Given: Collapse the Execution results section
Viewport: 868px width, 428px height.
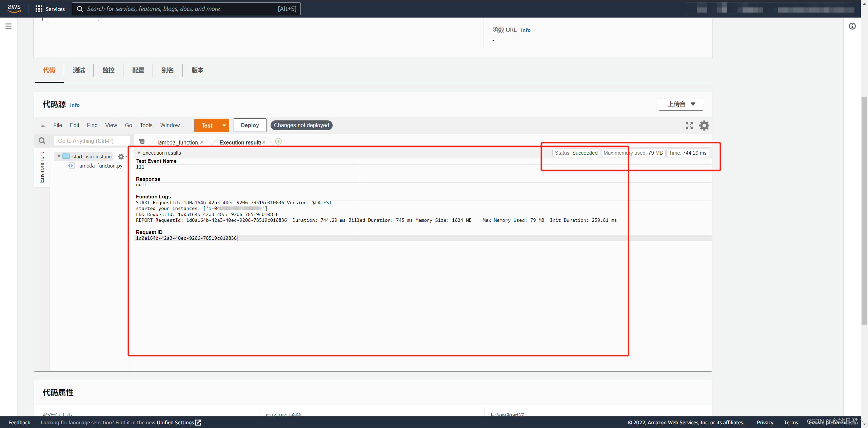Looking at the screenshot, I should (x=139, y=153).
